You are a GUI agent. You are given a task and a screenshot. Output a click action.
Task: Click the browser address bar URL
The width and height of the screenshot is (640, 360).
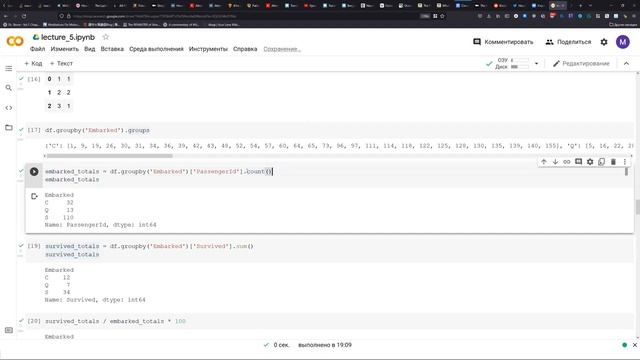coord(155,16)
